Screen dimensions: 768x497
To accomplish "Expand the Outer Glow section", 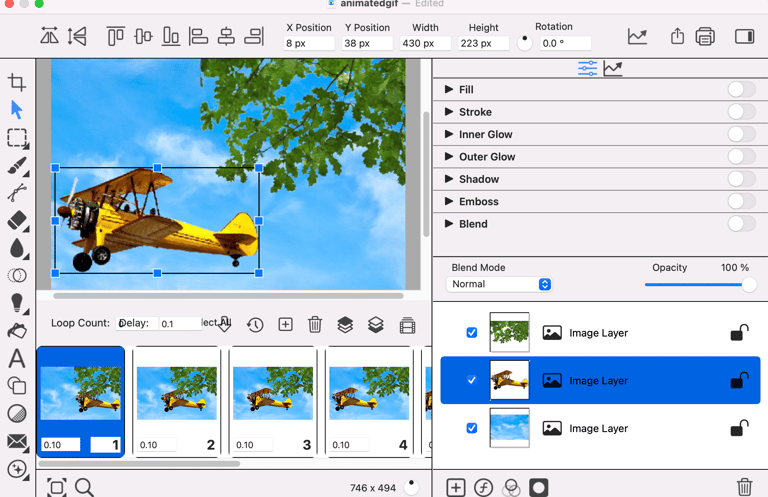I will click(x=449, y=156).
